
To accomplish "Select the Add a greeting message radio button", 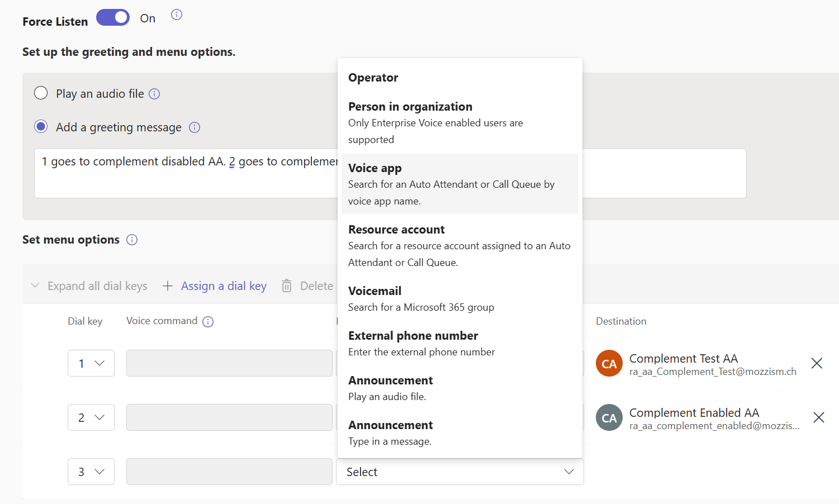I will [x=41, y=126].
